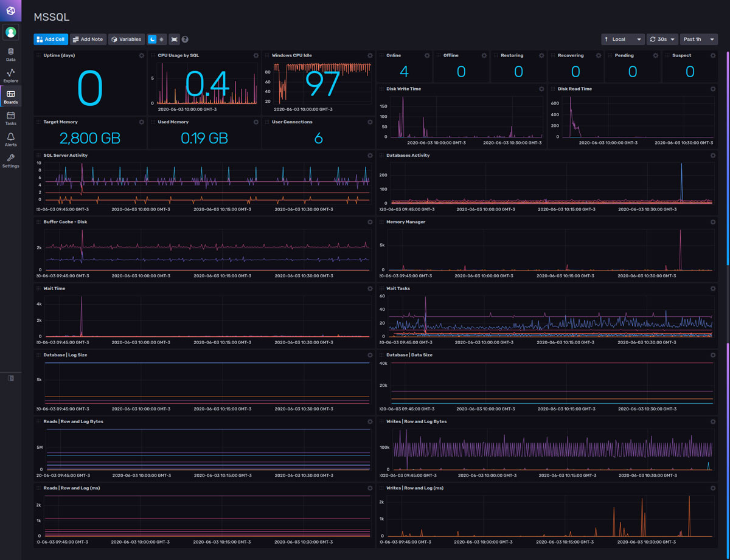Open the user avatar menu
The width and height of the screenshot is (730, 560).
coord(10,32)
